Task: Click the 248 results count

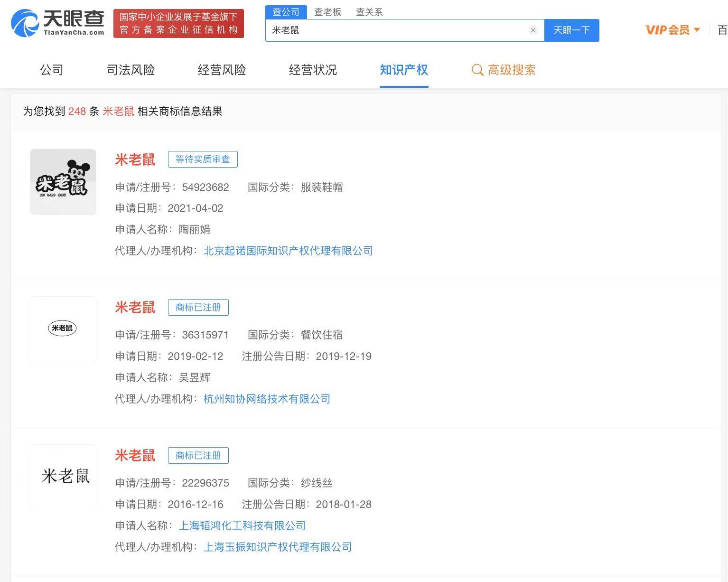Action: (77, 112)
